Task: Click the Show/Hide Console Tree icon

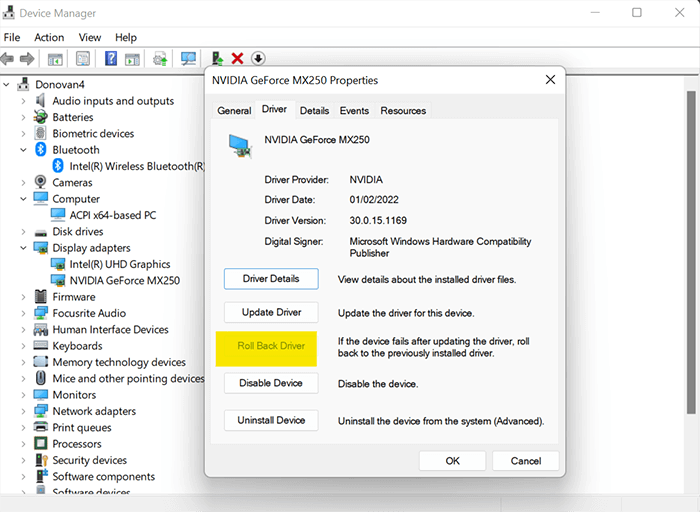Action: pos(55,59)
